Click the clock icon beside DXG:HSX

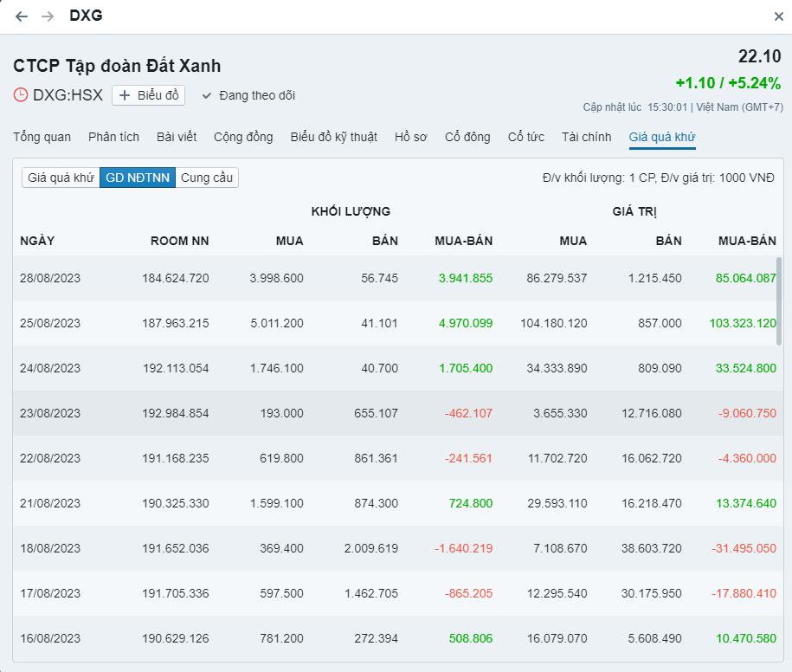pos(21,95)
